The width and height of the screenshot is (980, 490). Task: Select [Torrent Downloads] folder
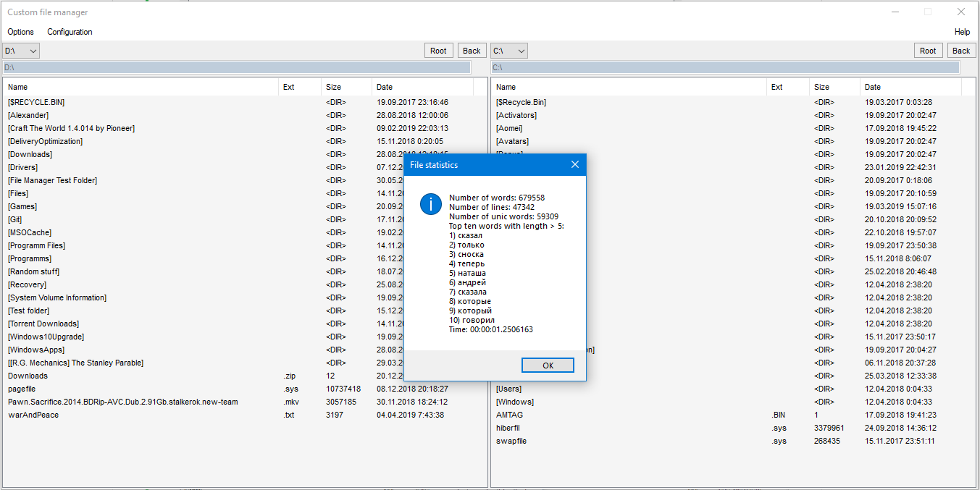pos(43,324)
